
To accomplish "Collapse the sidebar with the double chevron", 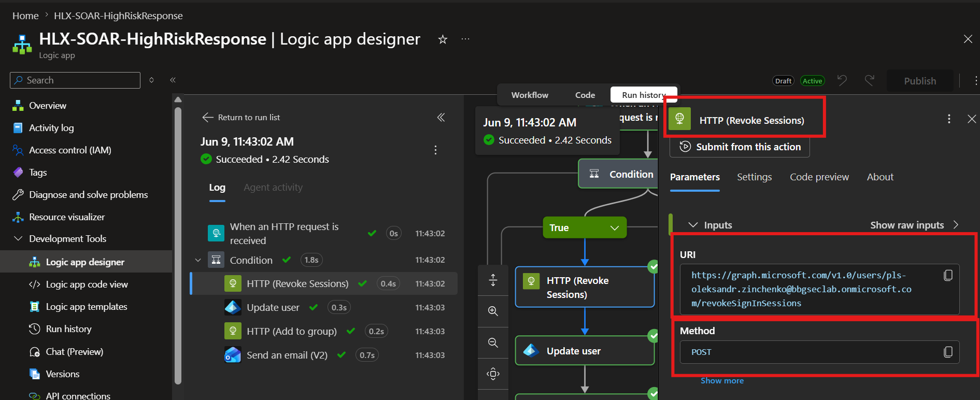I will tap(173, 80).
